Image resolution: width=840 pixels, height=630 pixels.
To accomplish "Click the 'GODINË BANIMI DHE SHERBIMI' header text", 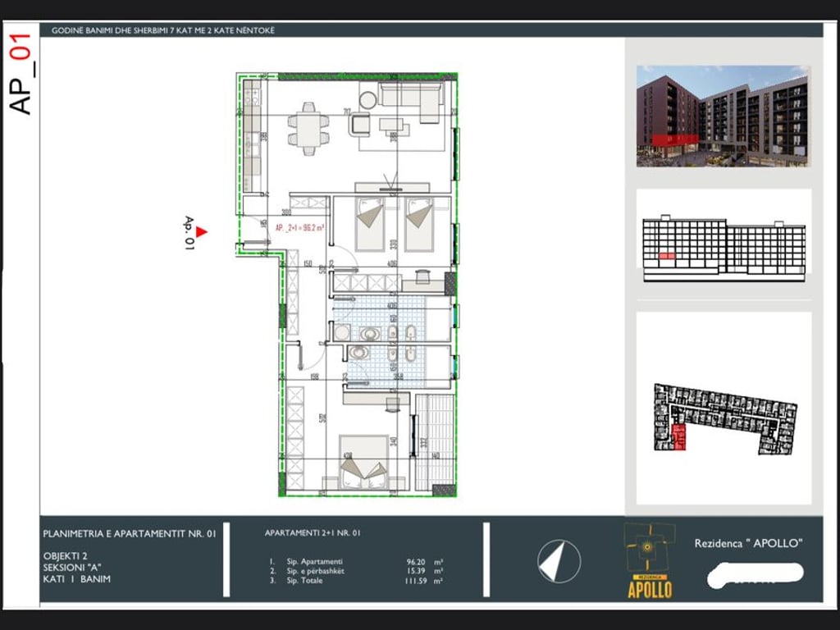I will tap(163, 30).
